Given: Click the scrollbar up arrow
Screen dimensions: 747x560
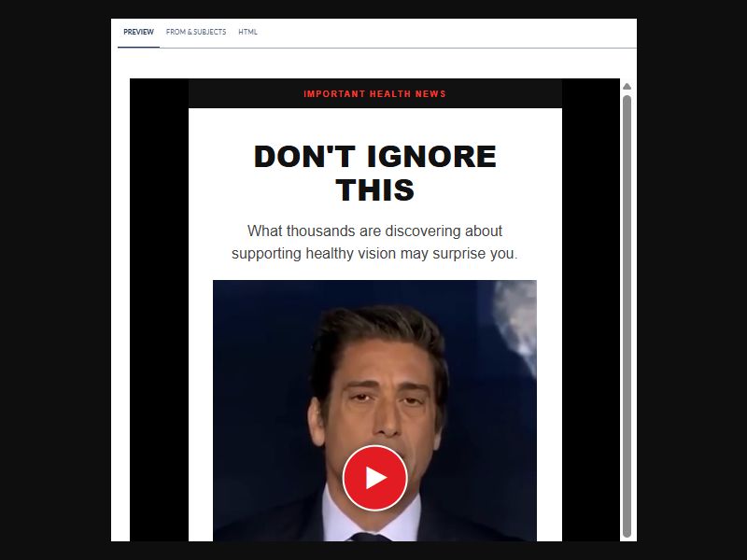Looking at the screenshot, I should [x=627, y=86].
